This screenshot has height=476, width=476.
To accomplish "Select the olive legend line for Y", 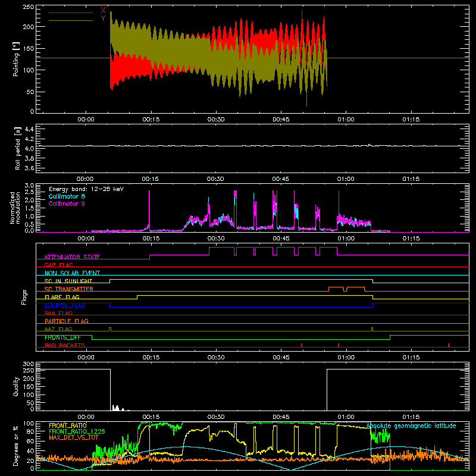I will pos(71,20).
